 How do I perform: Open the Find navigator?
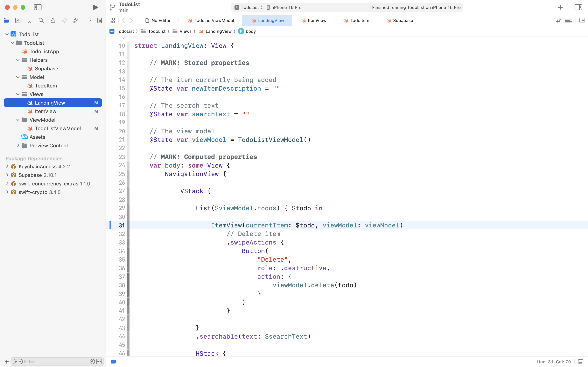[x=41, y=20]
